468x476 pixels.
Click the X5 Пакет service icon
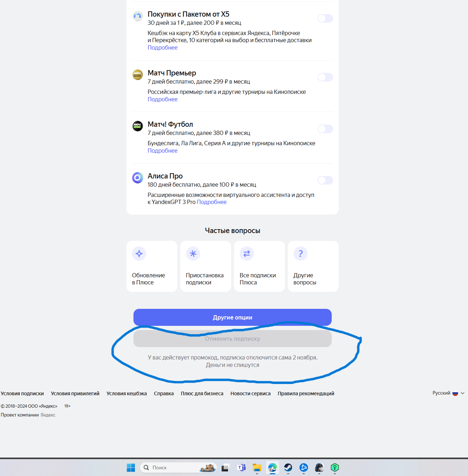point(138,16)
